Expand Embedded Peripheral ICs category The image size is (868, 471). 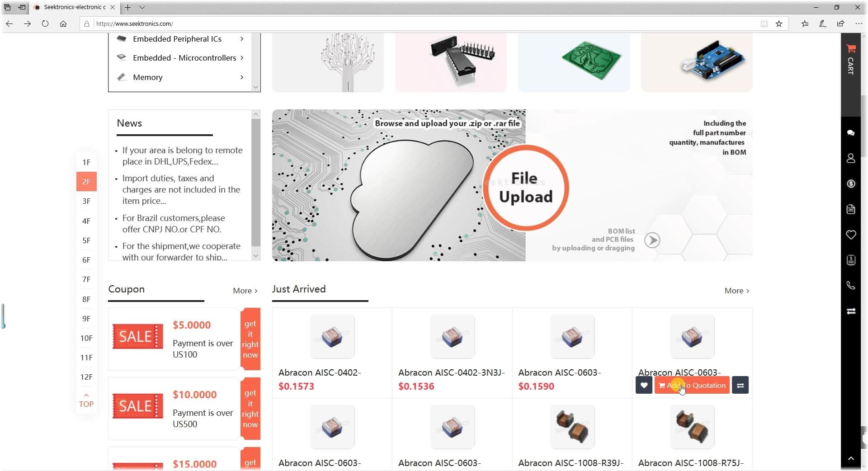(x=242, y=39)
